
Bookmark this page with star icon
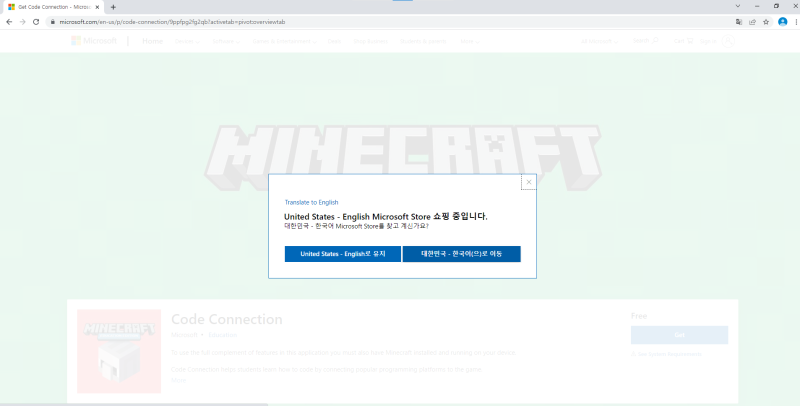pos(766,22)
